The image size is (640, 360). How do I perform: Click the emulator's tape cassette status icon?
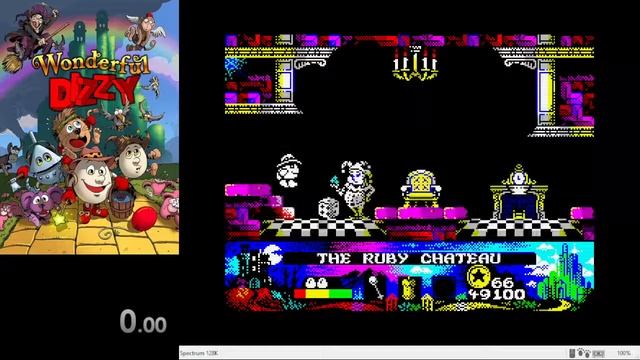(598, 353)
